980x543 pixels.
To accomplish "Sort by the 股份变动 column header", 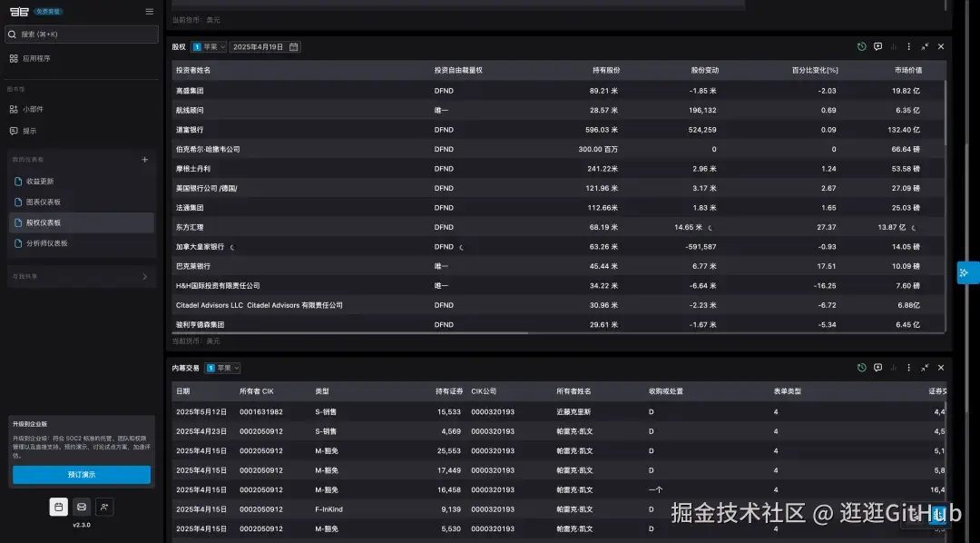I will point(705,70).
